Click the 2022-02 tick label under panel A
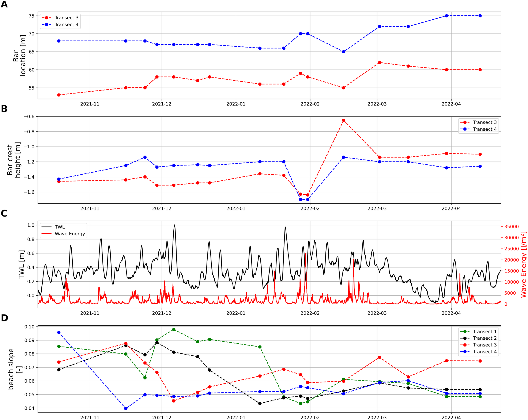The height and width of the screenshot is (420, 528). coord(310,104)
